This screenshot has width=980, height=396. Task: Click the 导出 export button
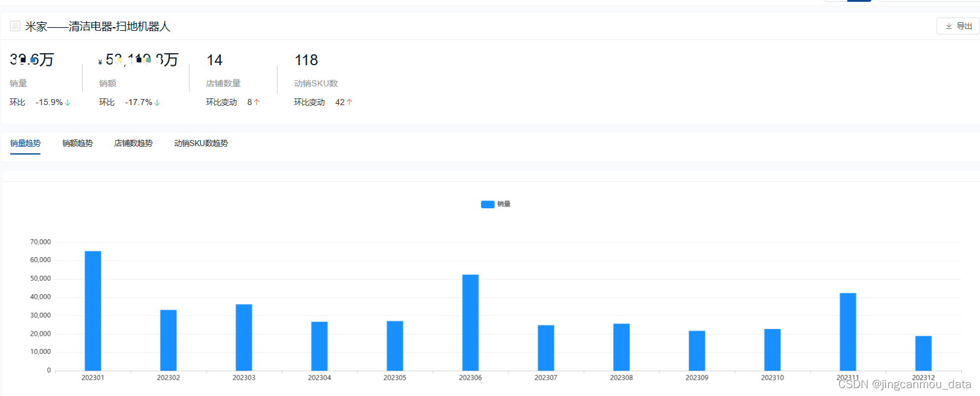coord(958,26)
